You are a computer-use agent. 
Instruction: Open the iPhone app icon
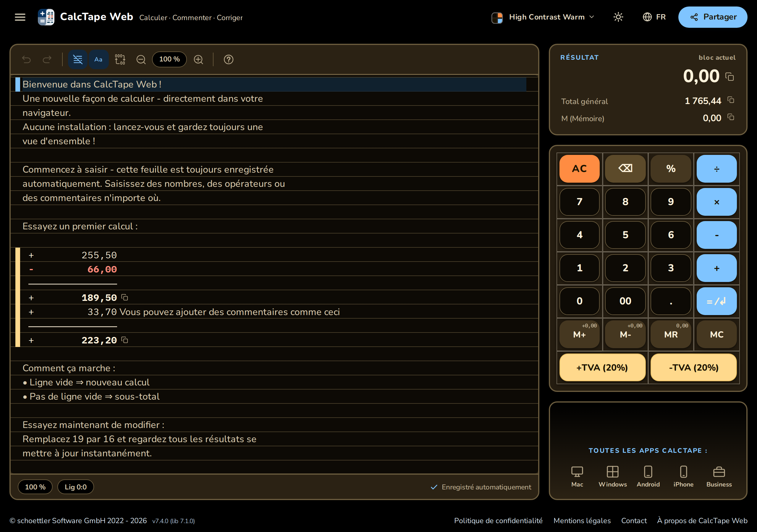[683, 477]
